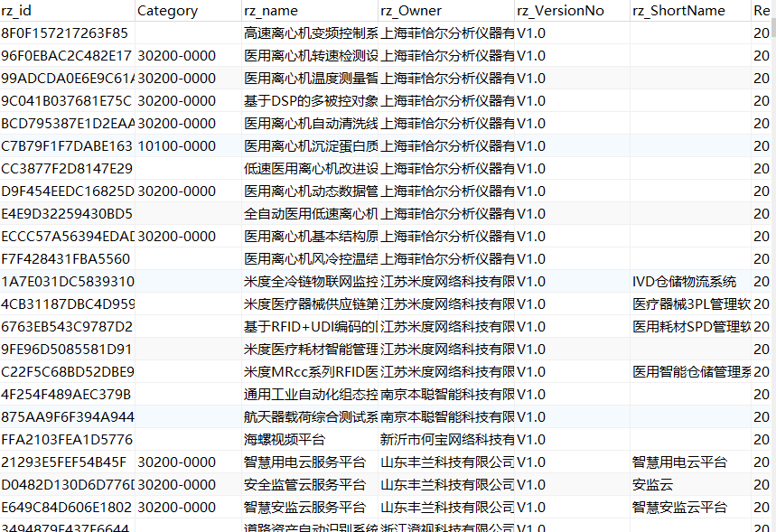Click the id cell starting ECCC57A56394EDA
The width and height of the screenshot is (776, 532).
pyautogui.click(x=67, y=237)
